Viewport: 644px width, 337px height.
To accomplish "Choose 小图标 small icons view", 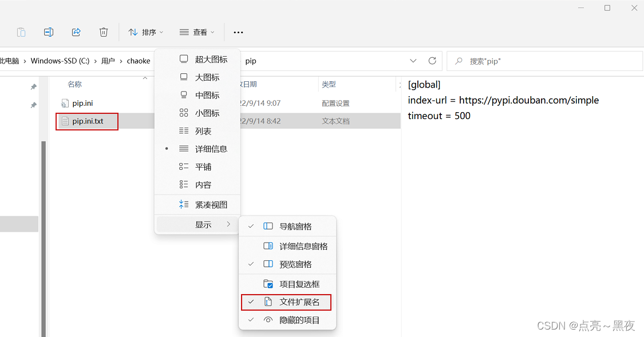I will click(197, 113).
